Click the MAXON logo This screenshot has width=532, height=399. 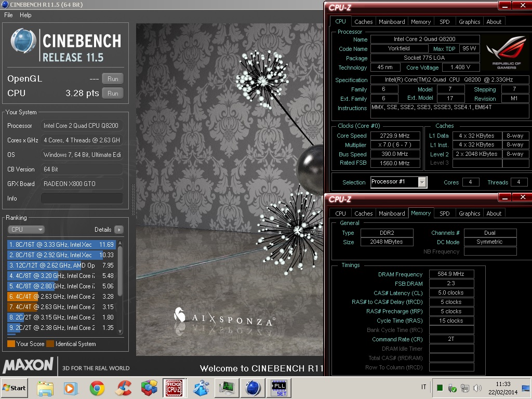coord(28,365)
